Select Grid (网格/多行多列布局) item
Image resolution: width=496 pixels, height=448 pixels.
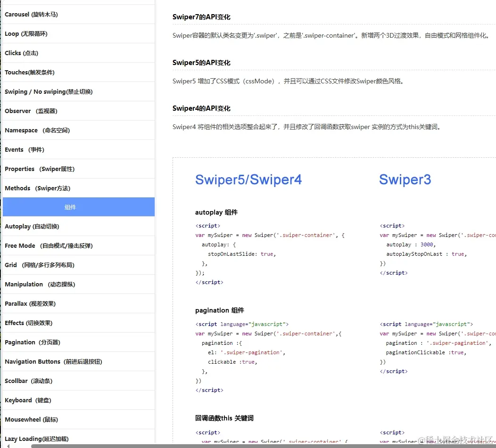pyautogui.click(x=78, y=265)
